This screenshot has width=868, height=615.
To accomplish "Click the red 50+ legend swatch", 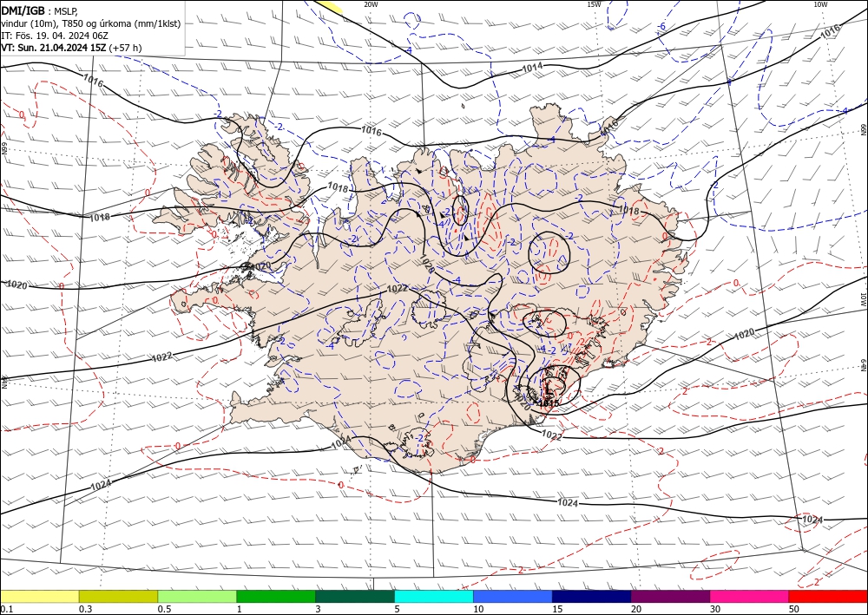I will (x=828, y=596).
